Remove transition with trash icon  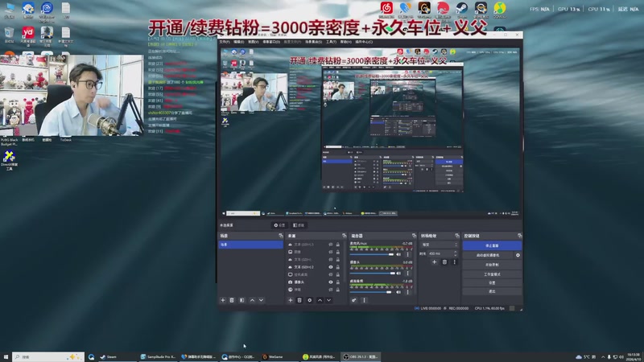pos(444,262)
